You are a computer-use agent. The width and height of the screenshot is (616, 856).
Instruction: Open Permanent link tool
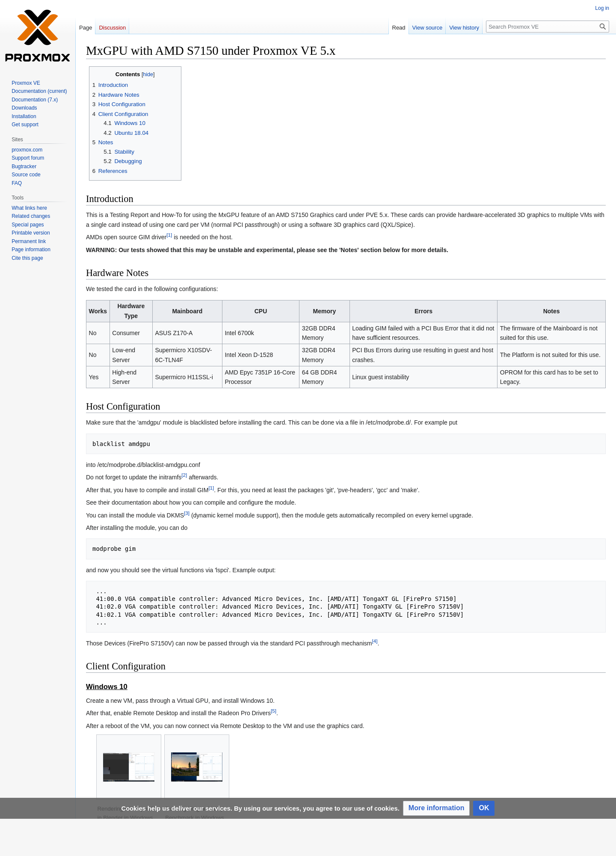click(29, 241)
